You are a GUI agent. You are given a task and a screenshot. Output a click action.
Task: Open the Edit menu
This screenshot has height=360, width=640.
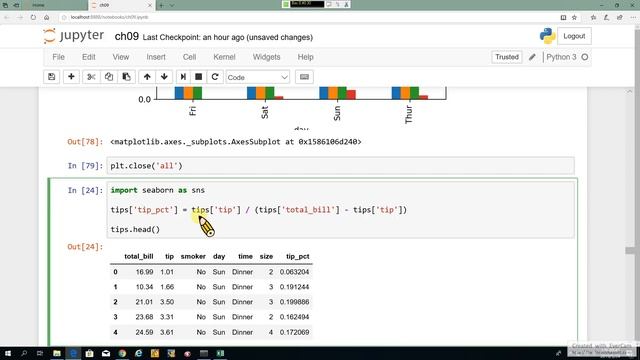[x=89, y=57]
